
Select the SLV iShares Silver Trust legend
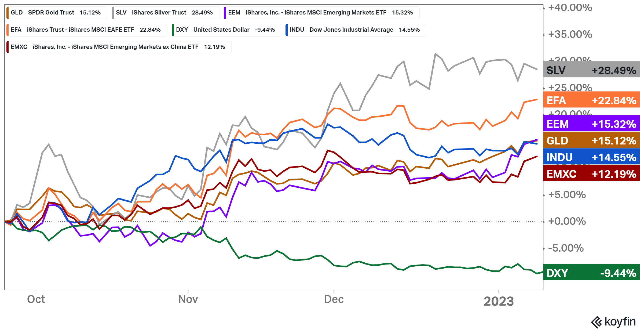164,13
